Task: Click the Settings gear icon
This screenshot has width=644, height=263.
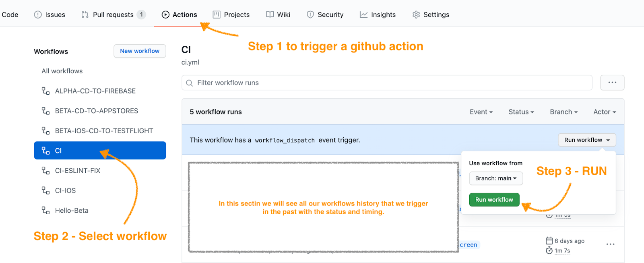Action: click(x=416, y=14)
